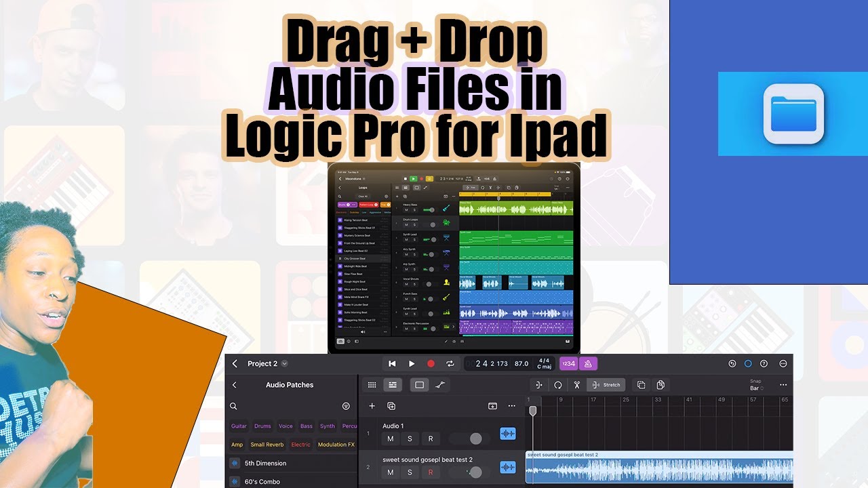Open the circled ellipsis More menu

coord(783,364)
